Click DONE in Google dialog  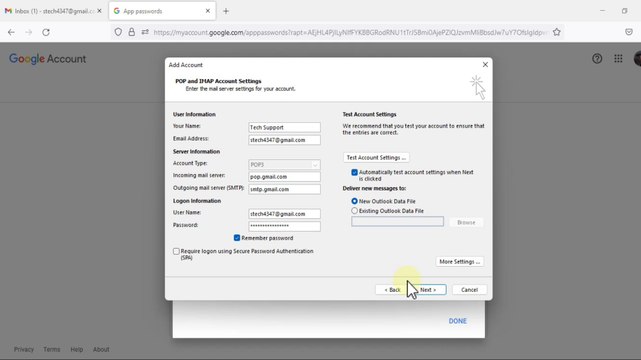[x=457, y=321]
